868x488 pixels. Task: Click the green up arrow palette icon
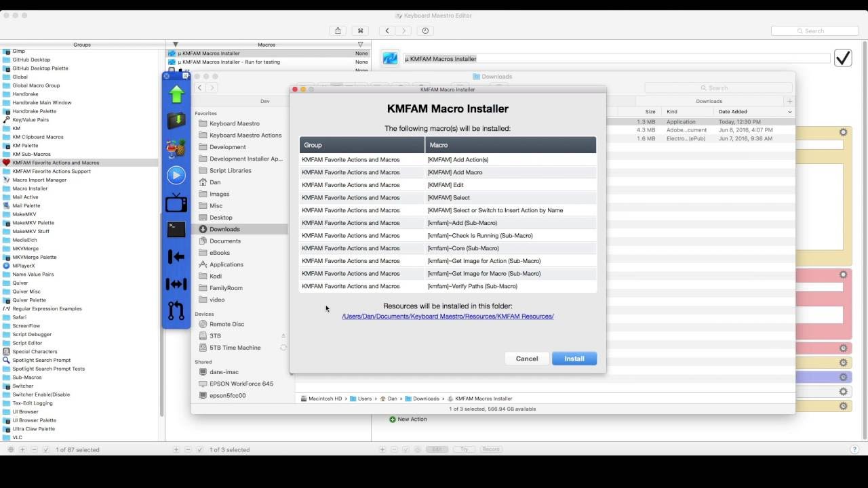click(176, 94)
